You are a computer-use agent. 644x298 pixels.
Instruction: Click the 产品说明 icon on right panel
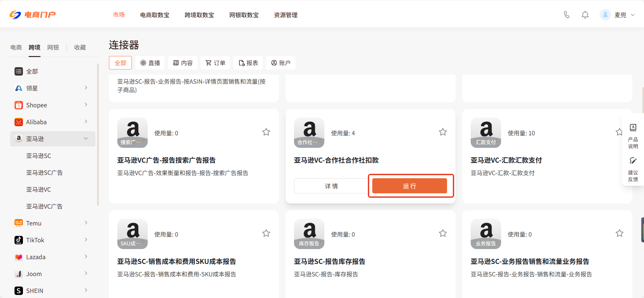pos(633,128)
